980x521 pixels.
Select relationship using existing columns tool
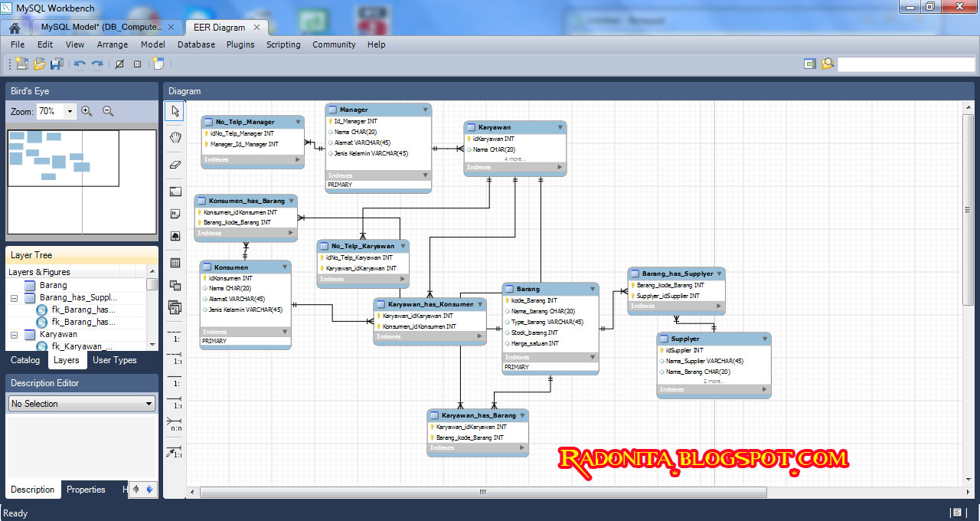click(x=175, y=451)
